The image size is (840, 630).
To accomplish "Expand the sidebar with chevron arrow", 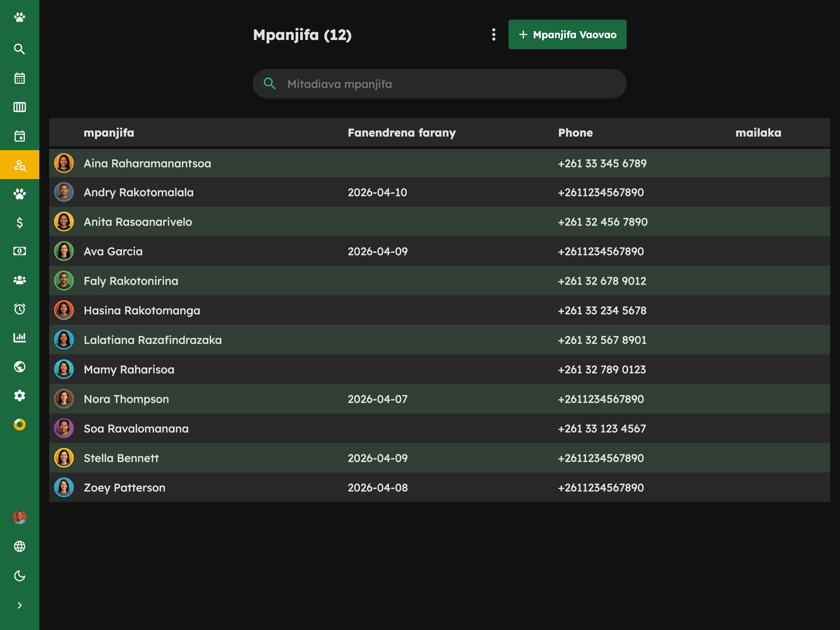I will pyautogui.click(x=19, y=605).
